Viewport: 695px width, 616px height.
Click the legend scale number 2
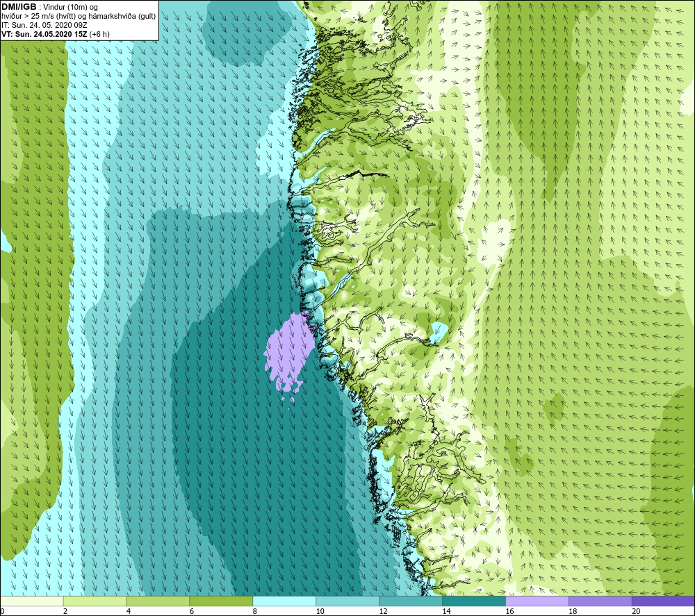pyautogui.click(x=65, y=611)
